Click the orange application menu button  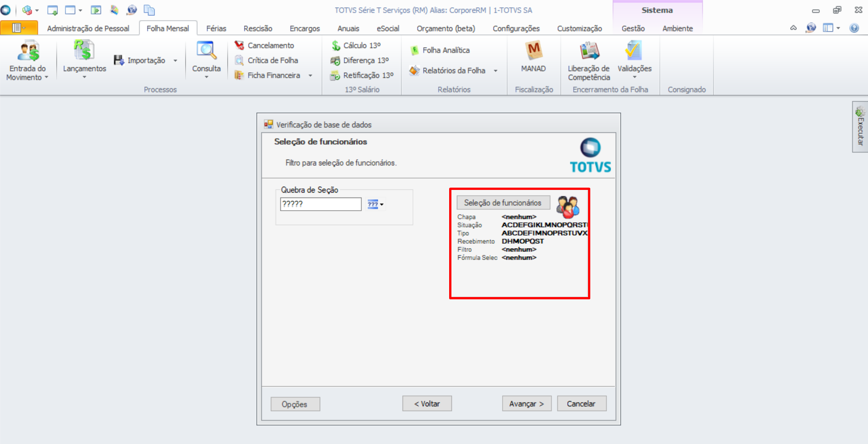click(19, 28)
